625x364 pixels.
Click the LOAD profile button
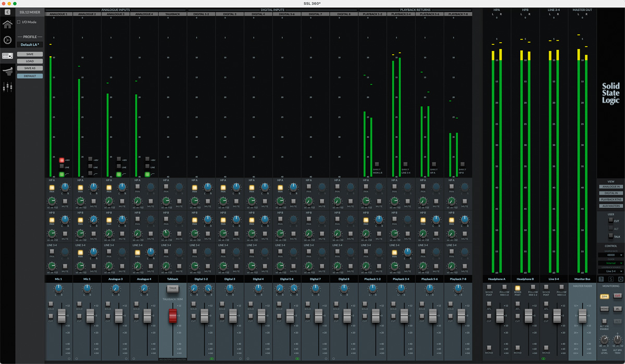[x=30, y=61]
